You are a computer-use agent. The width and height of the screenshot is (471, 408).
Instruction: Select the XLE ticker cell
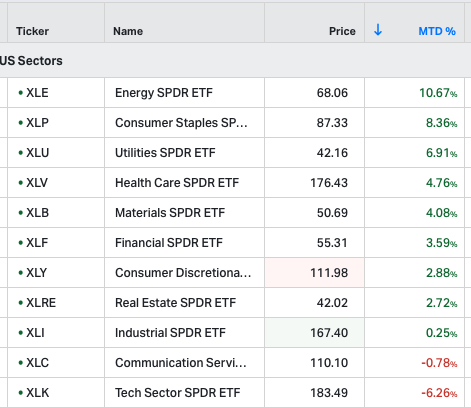click(x=56, y=93)
